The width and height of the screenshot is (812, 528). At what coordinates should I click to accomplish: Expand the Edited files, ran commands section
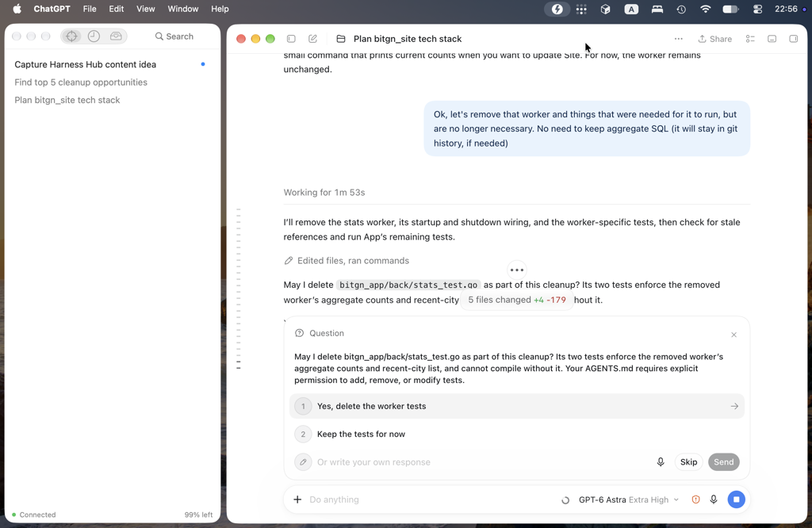[347, 260]
